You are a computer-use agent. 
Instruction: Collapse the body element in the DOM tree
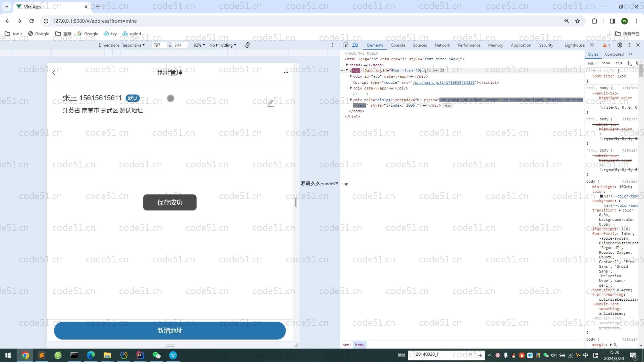(x=347, y=70)
